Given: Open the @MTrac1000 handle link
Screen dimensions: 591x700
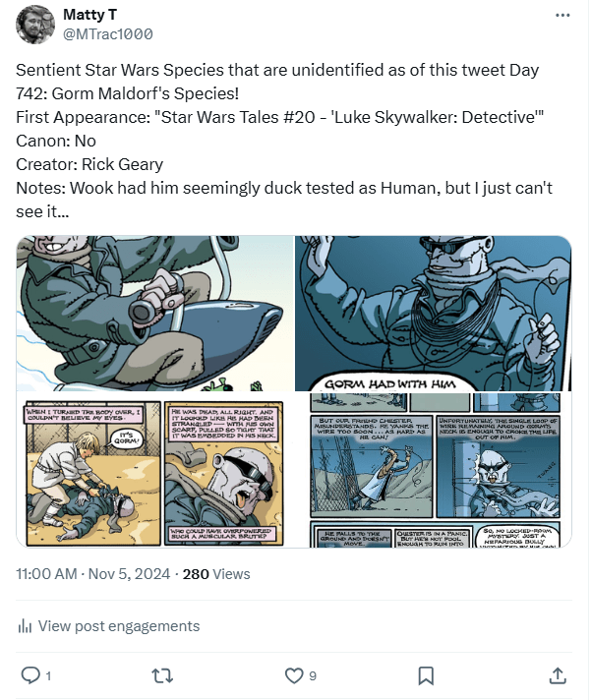Looking at the screenshot, I should pos(107,34).
